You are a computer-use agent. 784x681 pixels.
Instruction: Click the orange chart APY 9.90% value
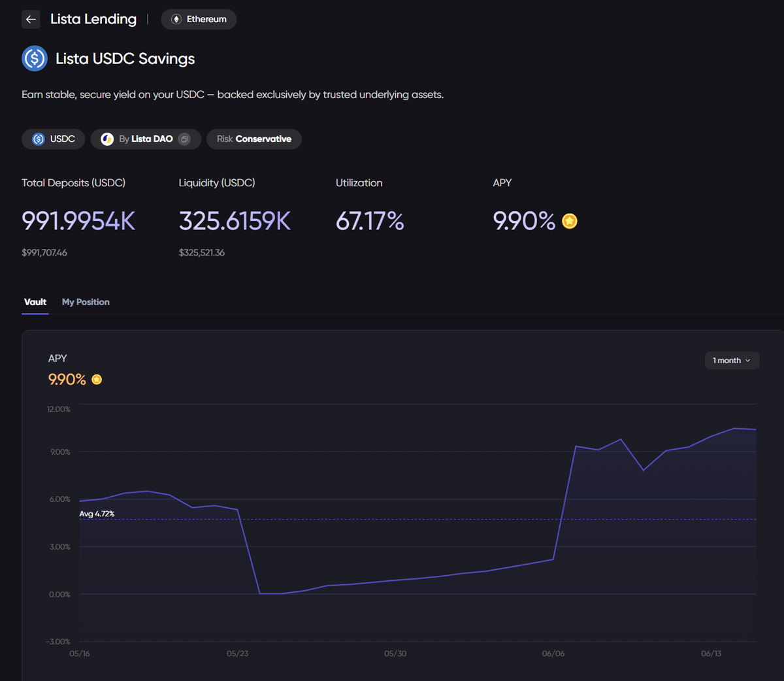click(67, 380)
